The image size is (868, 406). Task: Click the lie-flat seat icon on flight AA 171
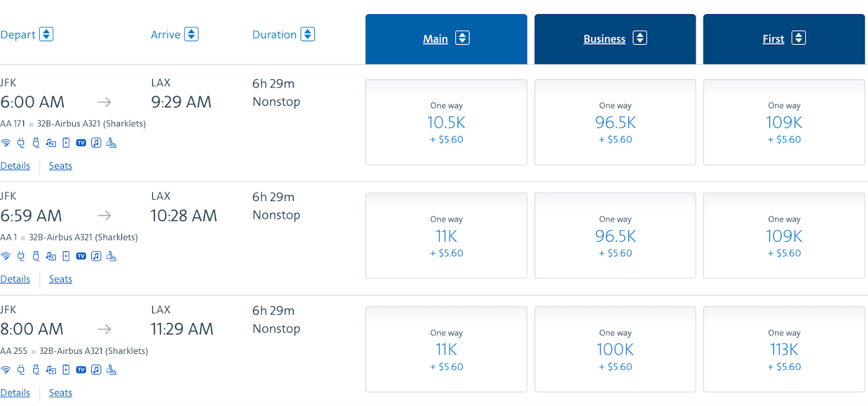111,143
